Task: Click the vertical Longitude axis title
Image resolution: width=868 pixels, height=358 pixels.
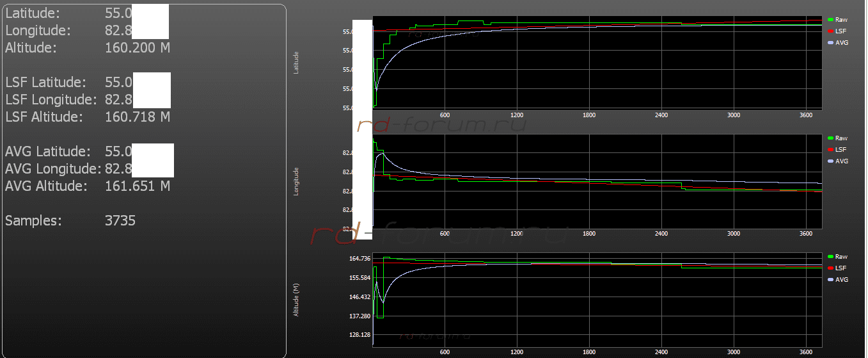Action: click(296, 181)
